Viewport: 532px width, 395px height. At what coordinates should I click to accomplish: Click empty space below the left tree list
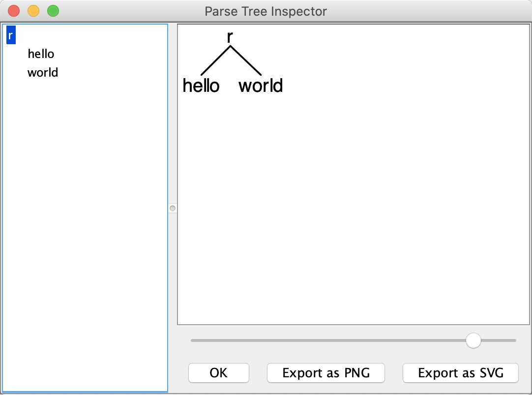tap(85, 246)
